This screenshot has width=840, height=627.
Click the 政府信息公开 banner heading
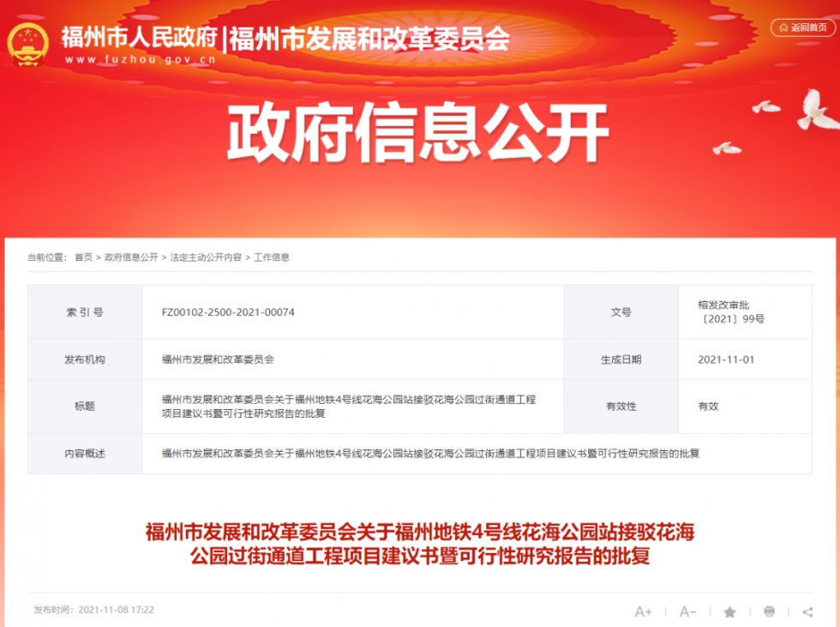click(418, 132)
